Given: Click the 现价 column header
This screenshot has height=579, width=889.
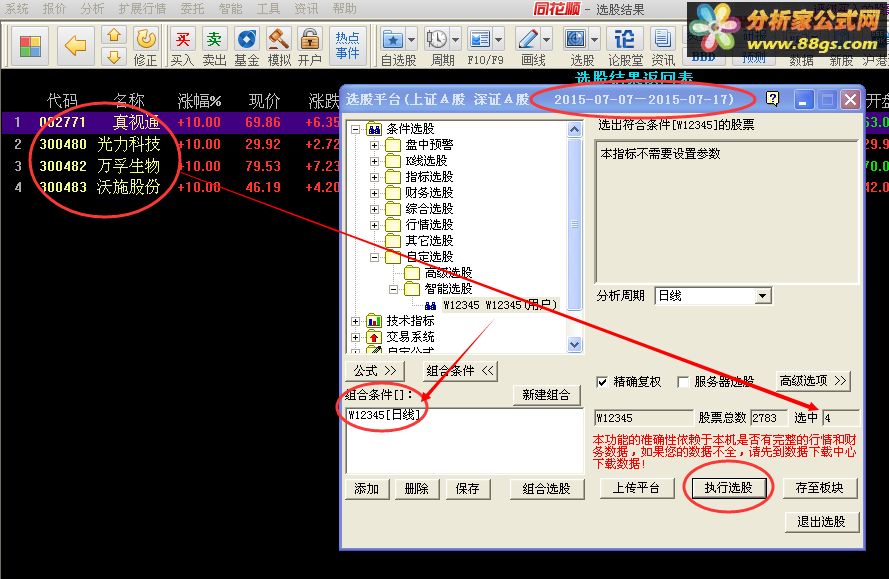Looking at the screenshot, I should 264,101.
